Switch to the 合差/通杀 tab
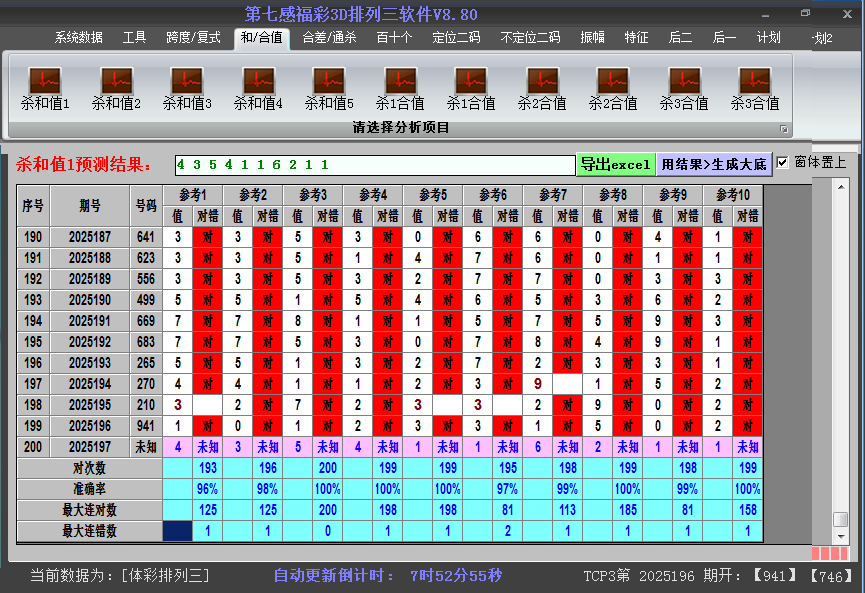The height and width of the screenshot is (593, 865). (329, 38)
